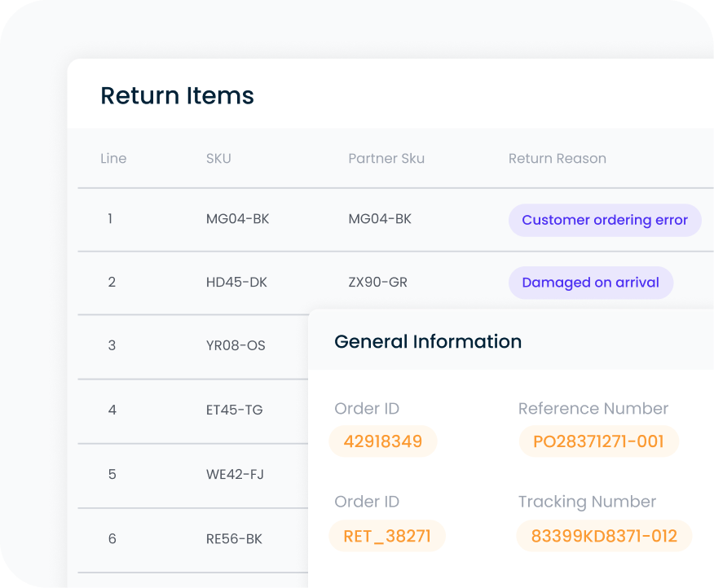This screenshot has width=714, height=588.
Task: Open Order ID value 42918349
Action: tap(383, 441)
